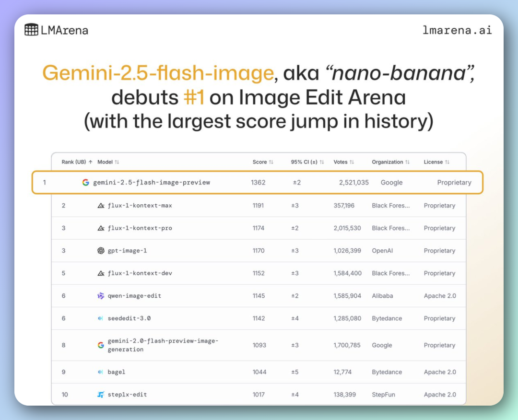Click the votes value 138,399
Screen dimensions: 518x420
(x=344, y=395)
